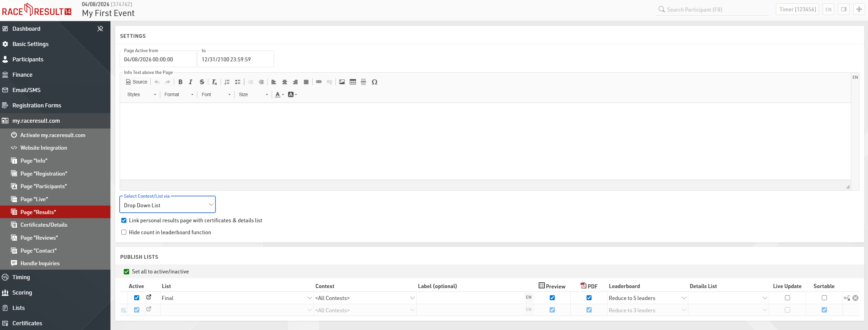Delete the Final list row

pyautogui.click(x=855, y=298)
